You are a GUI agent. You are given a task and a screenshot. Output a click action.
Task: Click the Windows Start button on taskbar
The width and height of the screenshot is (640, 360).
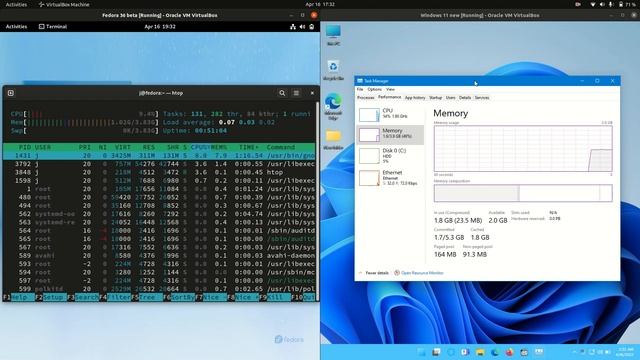click(421, 352)
